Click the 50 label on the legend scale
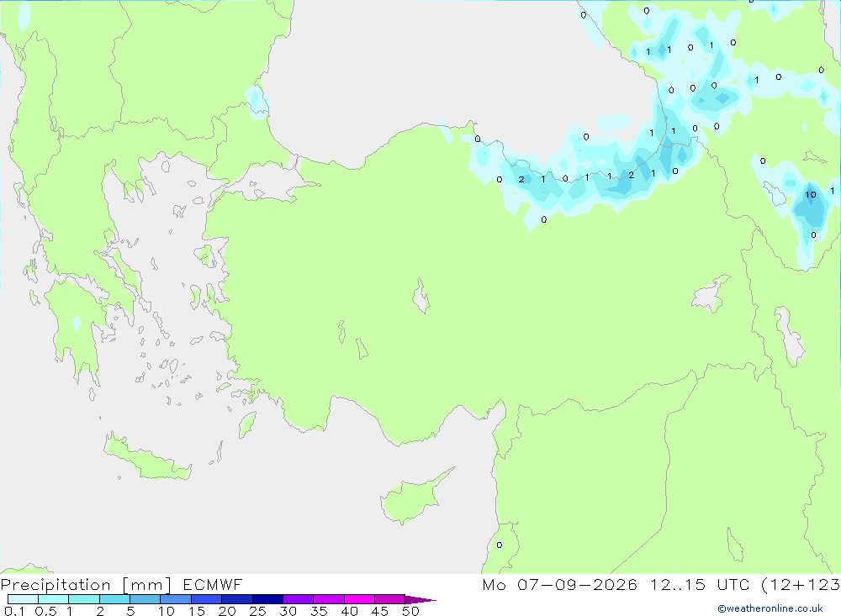841x616 pixels. 410,611
